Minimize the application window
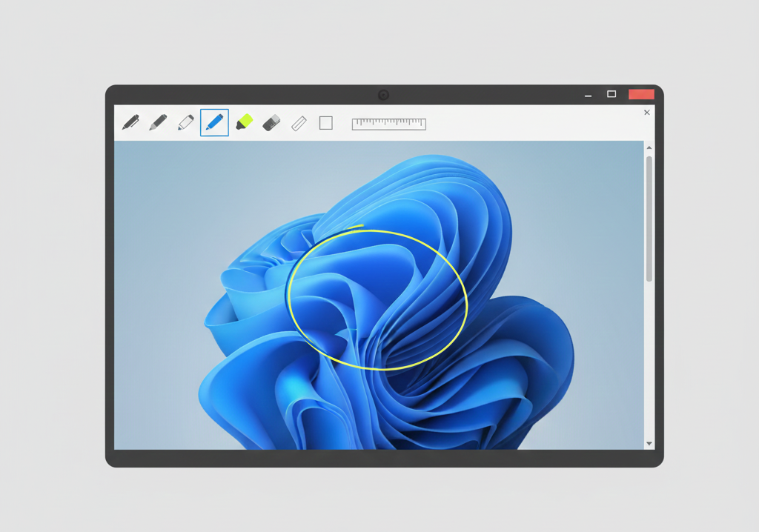 (589, 95)
